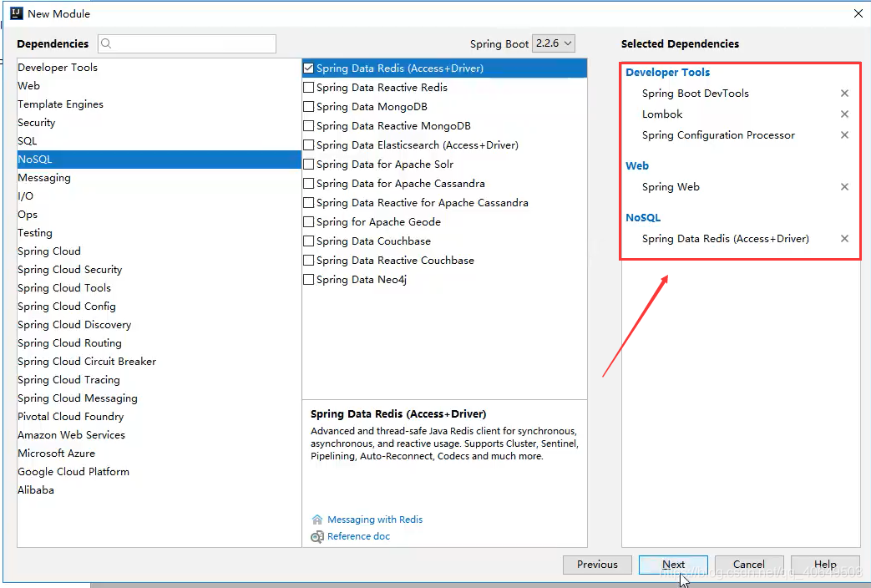The height and width of the screenshot is (588, 871).
Task: Click Spring Configuration Processor entry
Action: pyautogui.click(x=718, y=135)
